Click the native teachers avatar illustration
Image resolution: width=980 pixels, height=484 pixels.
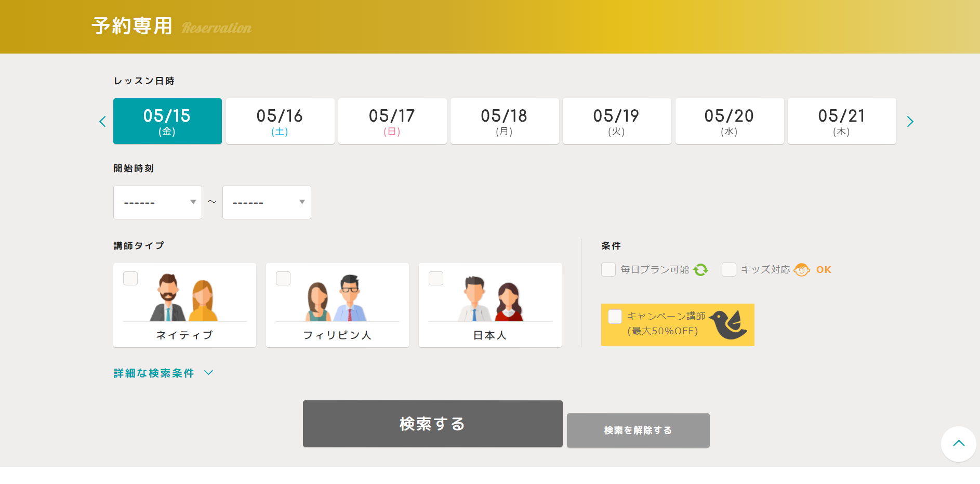(x=184, y=298)
